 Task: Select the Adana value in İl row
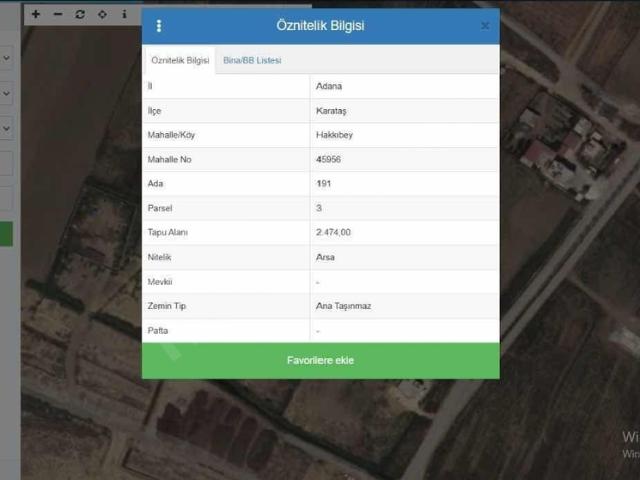coord(329,86)
